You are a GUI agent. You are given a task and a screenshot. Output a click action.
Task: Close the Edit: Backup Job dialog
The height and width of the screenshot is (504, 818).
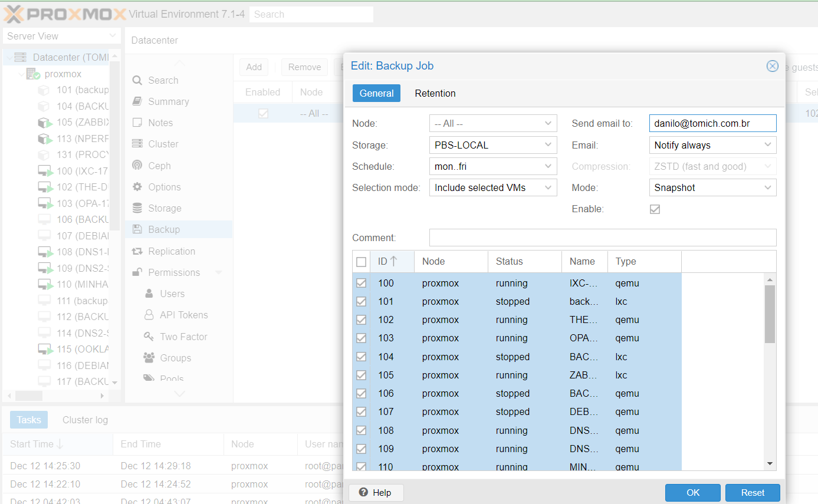click(773, 66)
